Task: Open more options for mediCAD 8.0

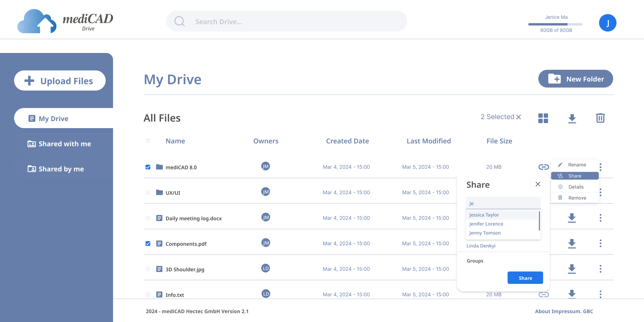Action: (x=600, y=167)
